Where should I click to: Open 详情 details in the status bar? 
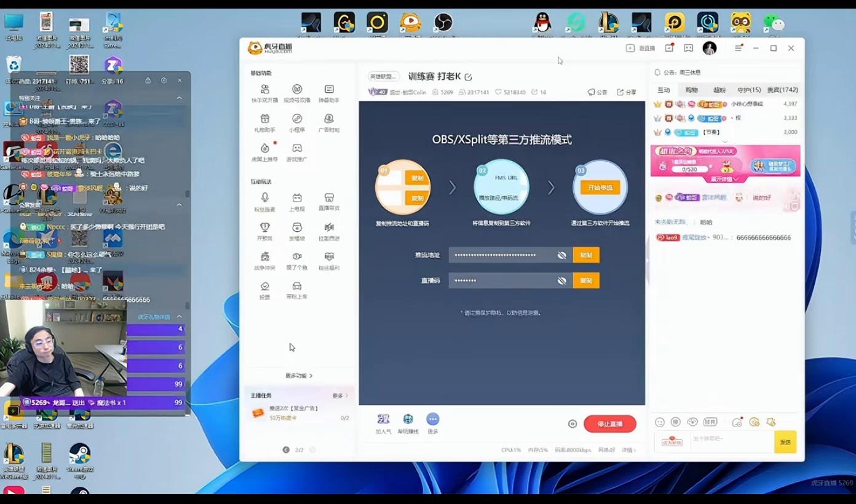628,450
